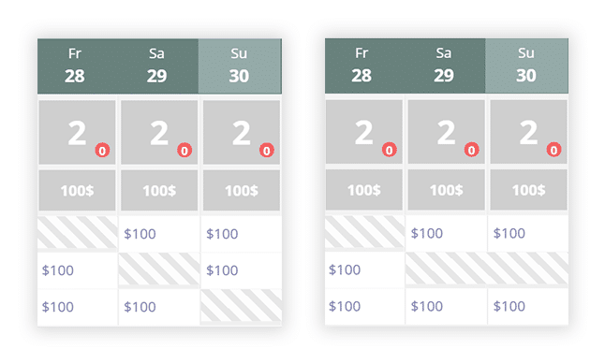Click the striped blocked cell under Su in left calendar
Screen dimensions: 605x364
pos(241,305)
